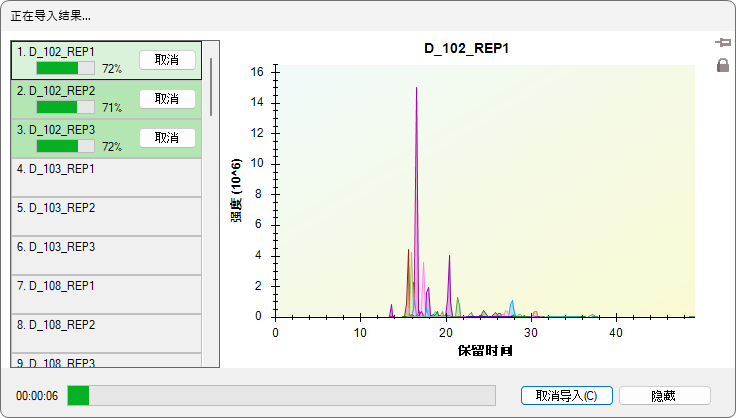The width and height of the screenshot is (736, 418).
Task: Select the D_102_REP1 list entry
Action: pos(70,51)
